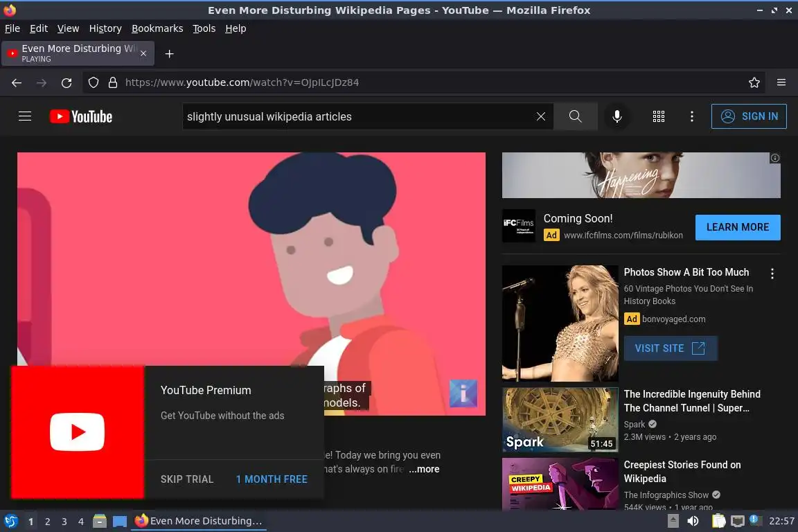
Task: Close the Even More Disturbing tab
Action: tap(143, 53)
